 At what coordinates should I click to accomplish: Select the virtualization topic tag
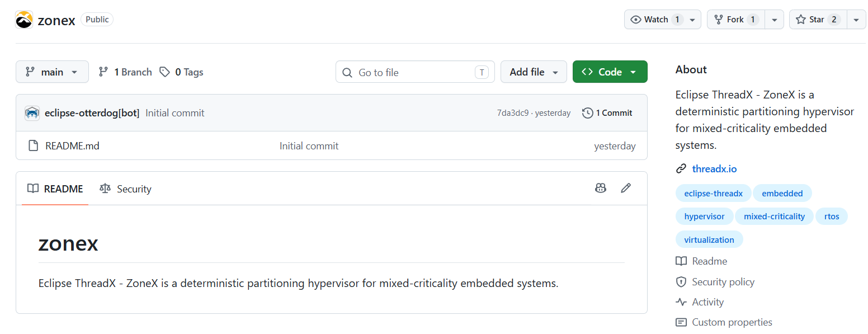coord(709,240)
